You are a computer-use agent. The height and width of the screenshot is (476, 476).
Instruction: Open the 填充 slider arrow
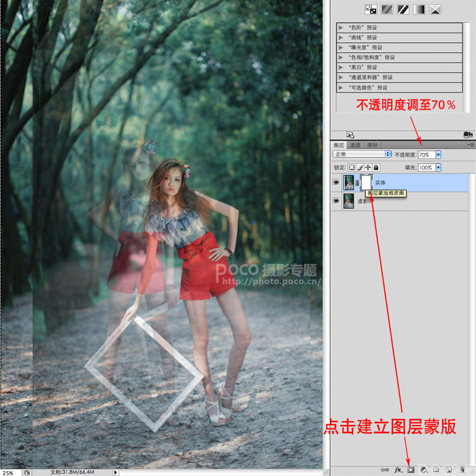tap(439, 167)
